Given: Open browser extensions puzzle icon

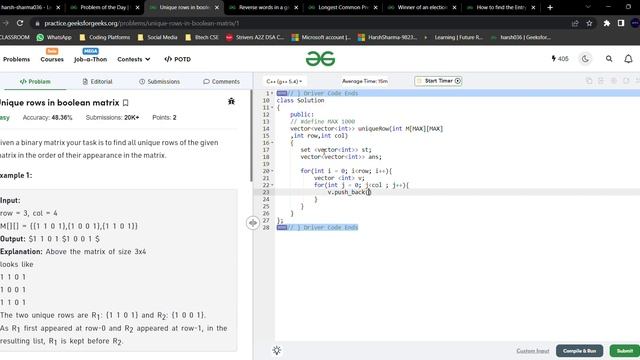Looking at the screenshot, I should click(607, 23).
